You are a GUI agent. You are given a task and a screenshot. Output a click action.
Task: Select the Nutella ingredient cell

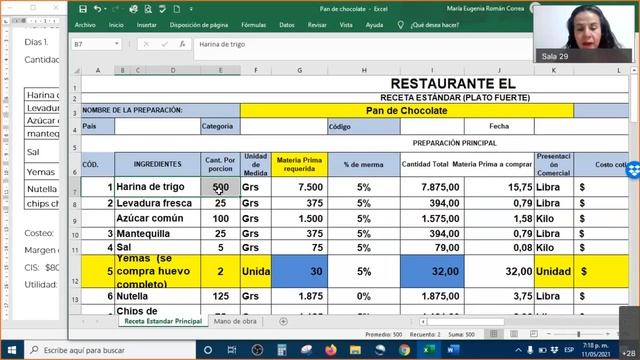click(158, 296)
